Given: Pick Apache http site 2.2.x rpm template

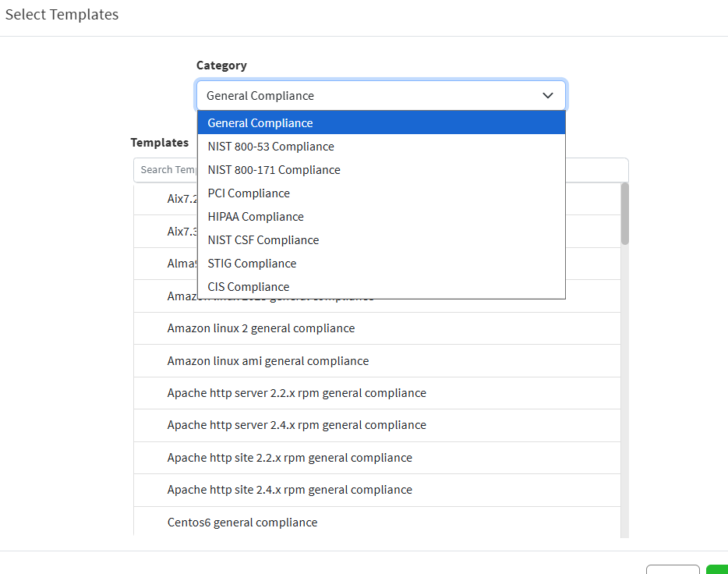Looking at the screenshot, I should click(x=289, y=458).
